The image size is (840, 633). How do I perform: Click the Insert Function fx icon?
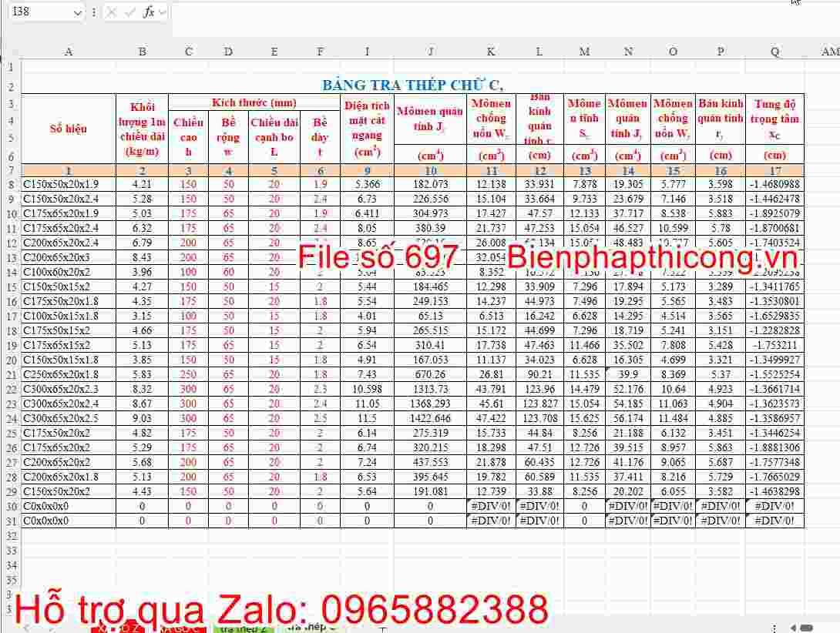tap(149, 12)
